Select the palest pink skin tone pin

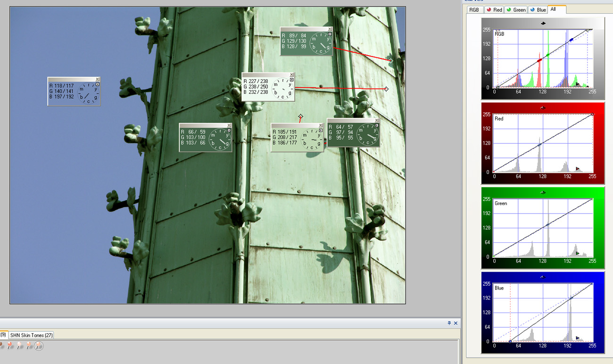coord(19,346)
